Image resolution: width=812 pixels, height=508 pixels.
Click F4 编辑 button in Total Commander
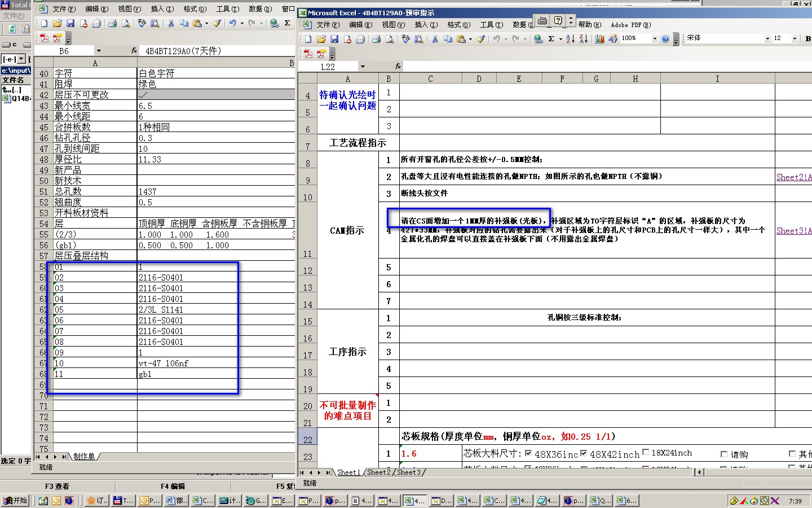tap(173, 486)
